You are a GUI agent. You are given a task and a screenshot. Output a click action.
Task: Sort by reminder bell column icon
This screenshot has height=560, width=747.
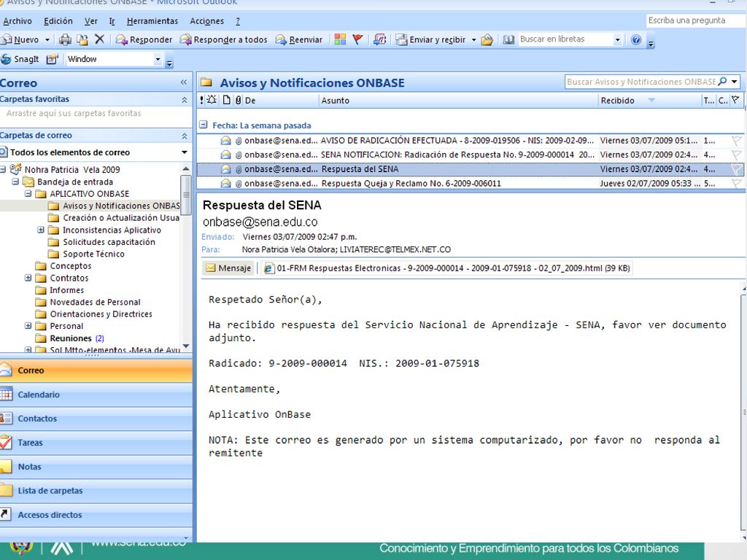tap(212, 99)
